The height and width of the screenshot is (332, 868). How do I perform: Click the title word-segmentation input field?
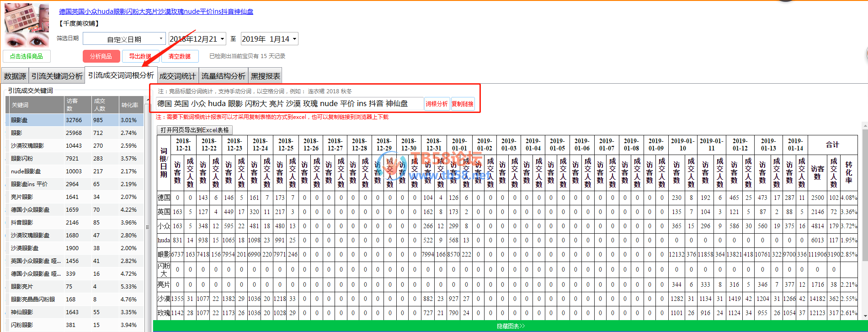coord(289,104)
